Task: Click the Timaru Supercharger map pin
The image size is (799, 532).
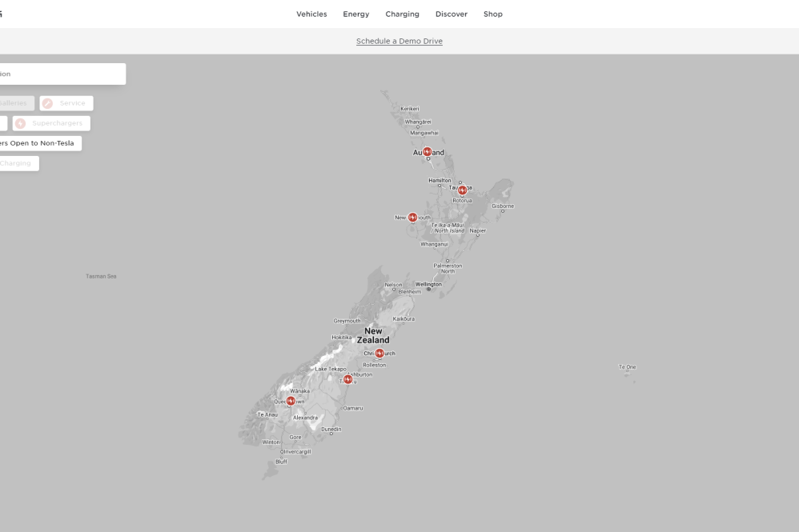Action: tap(347, 380)
